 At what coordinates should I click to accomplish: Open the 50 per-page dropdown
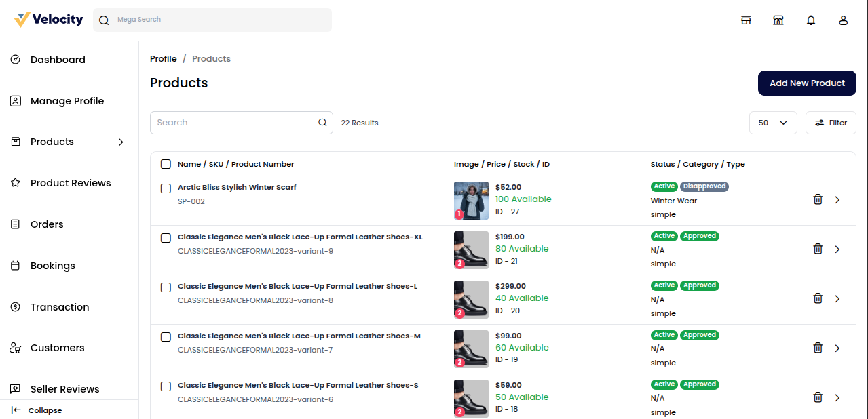(773, 123)
